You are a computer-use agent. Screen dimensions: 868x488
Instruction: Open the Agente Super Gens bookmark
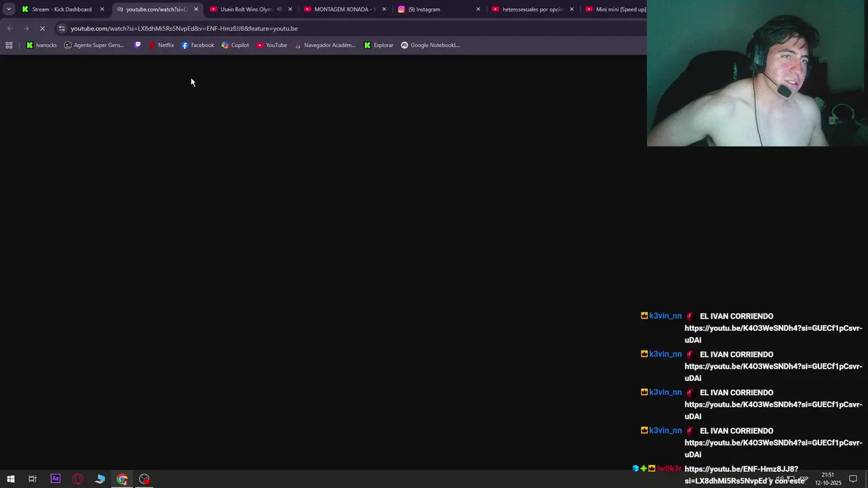pos(94,45)
